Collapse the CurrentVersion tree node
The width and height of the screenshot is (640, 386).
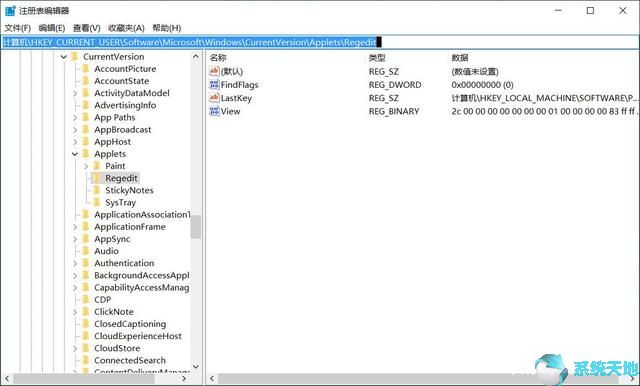pos(64,57)
